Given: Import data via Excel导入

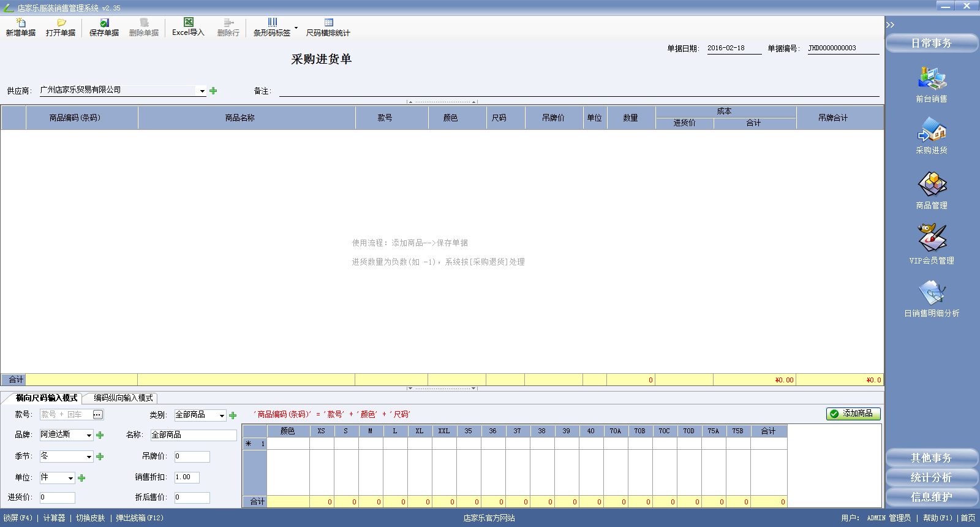Looking at the screenshot, I should pos(188,28).
